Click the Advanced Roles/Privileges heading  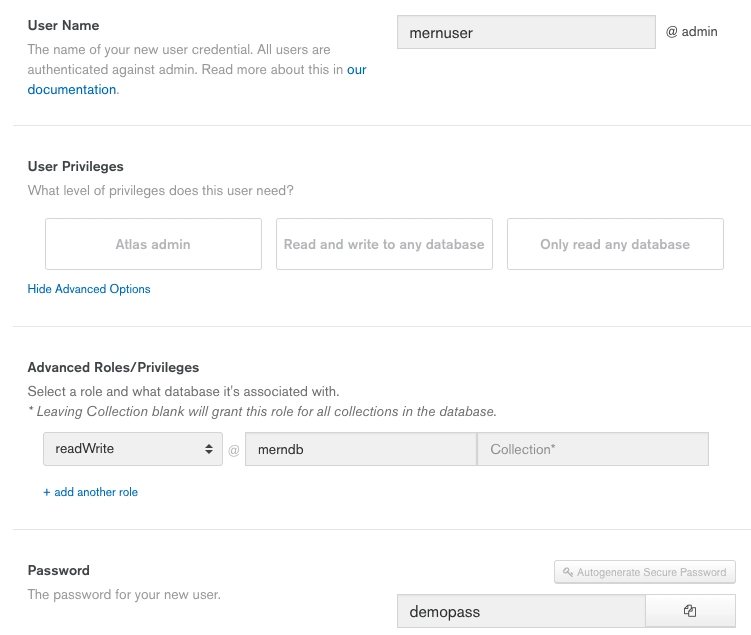click(x=114, y=367)
